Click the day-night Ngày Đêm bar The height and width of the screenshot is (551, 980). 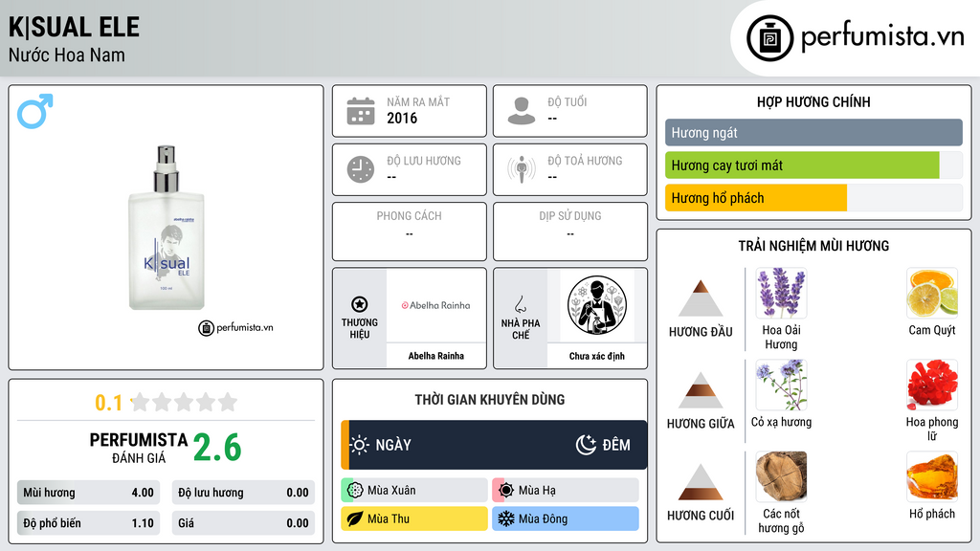[494, 445]
